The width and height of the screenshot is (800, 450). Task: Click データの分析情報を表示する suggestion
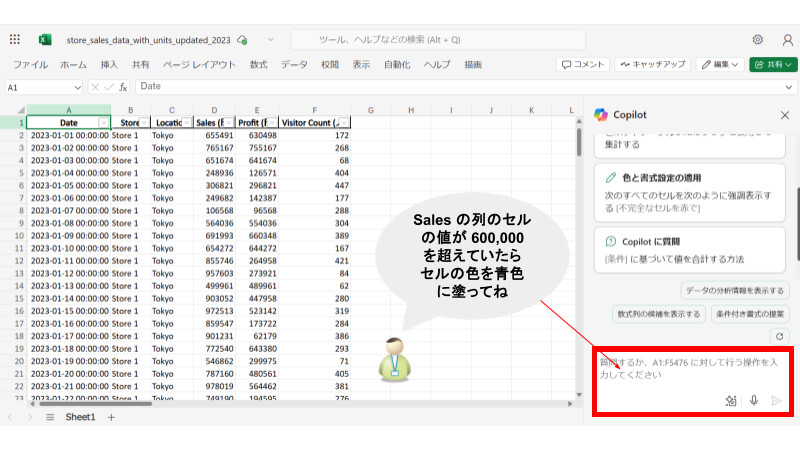coord(735,290)
